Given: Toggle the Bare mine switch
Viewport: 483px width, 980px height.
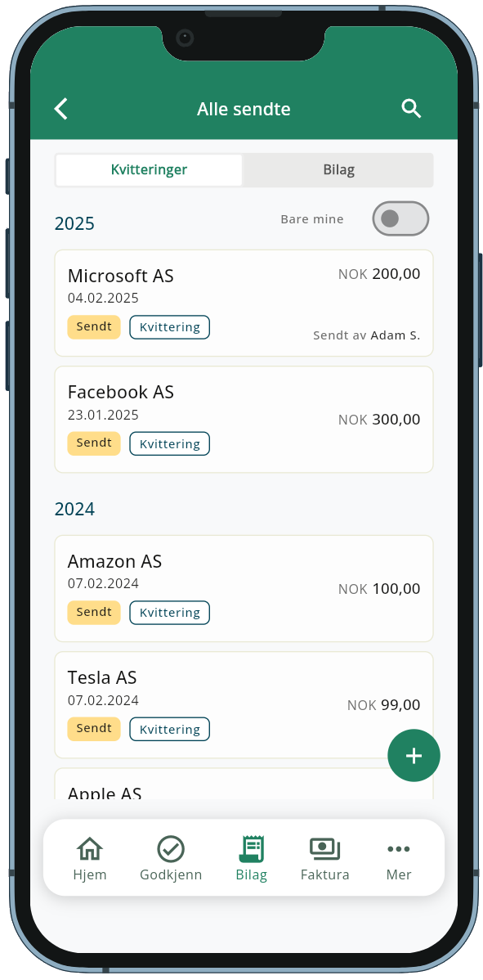Looking at the screenshot, I should click(400, 218).
